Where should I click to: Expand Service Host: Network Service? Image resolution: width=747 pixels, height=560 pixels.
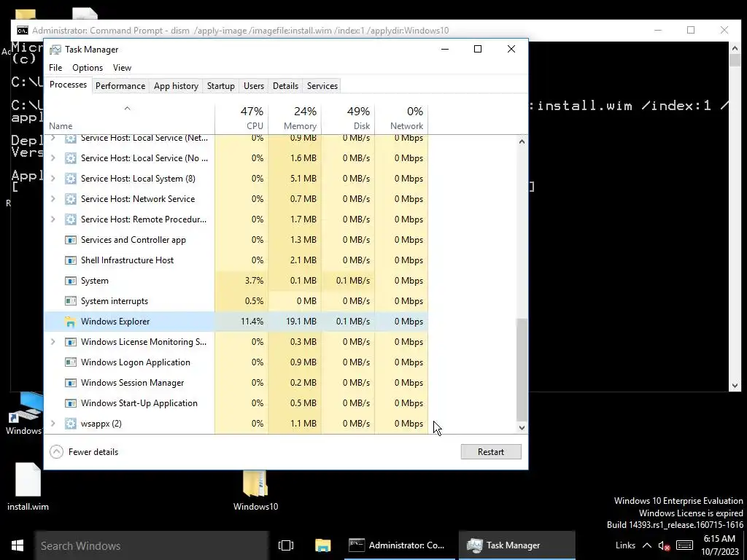tap(53, 198)
